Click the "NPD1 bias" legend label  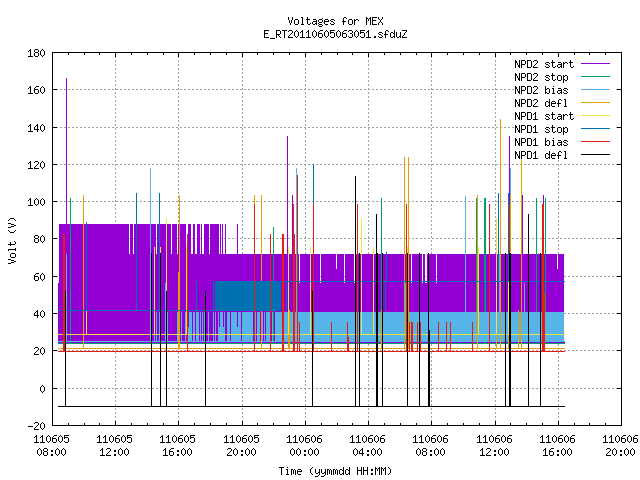coord(541,142)
